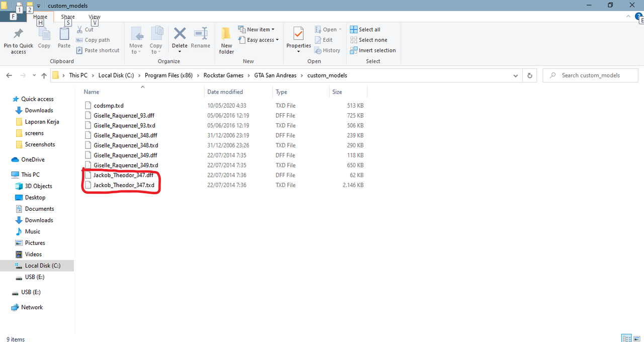Click the Back navigation arrow

pos(9,75)
